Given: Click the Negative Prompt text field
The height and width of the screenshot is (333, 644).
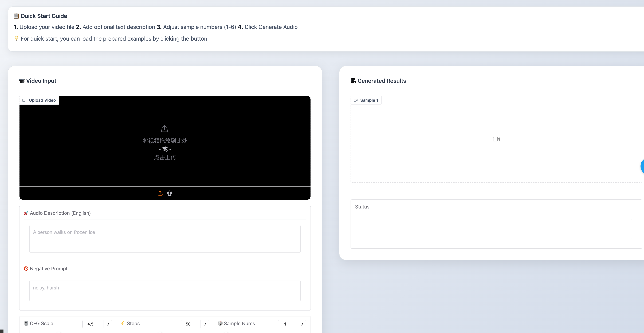Looking at the screenshot, I should (x=165, y=291).
